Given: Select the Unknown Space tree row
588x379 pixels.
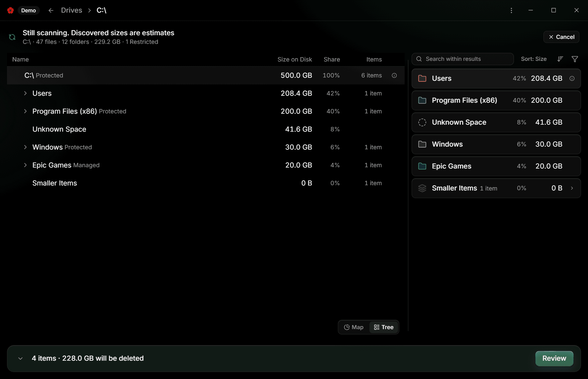Looking at the screenshot, I should (206, 129).
